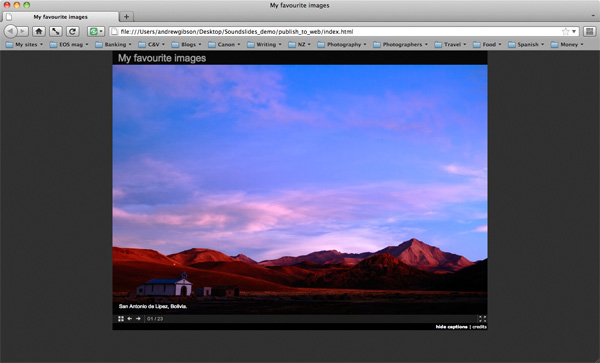Open a new tab with plus button
Viewport: 600px width, 363px height.
click(x=126, y=16)
